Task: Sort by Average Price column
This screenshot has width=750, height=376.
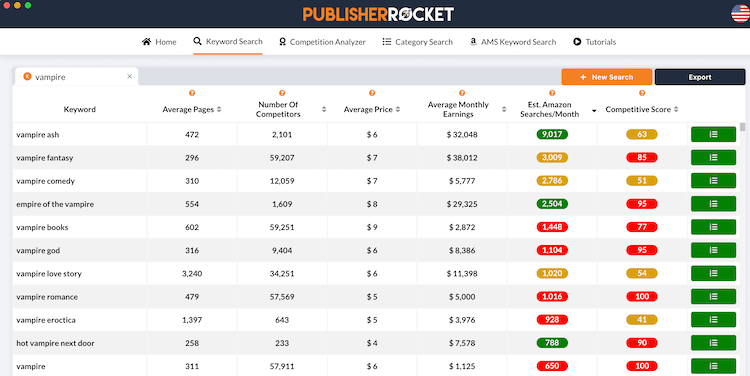Action: 398,109
